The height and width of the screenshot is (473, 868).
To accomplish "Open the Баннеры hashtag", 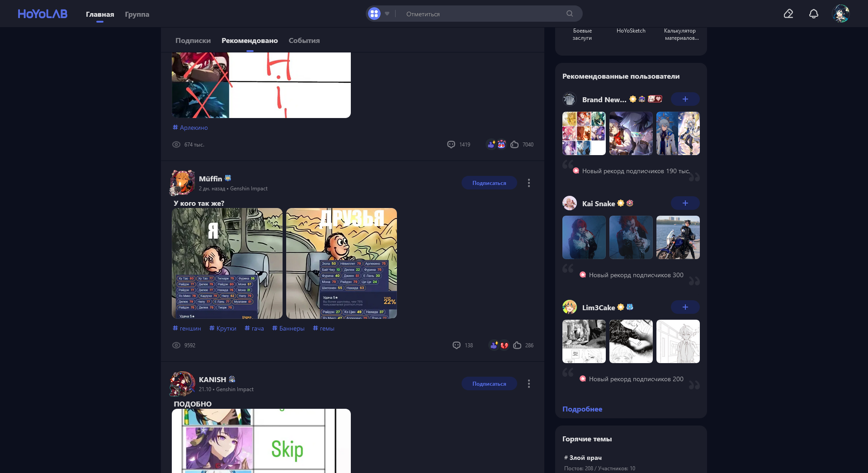I will 288,328.
